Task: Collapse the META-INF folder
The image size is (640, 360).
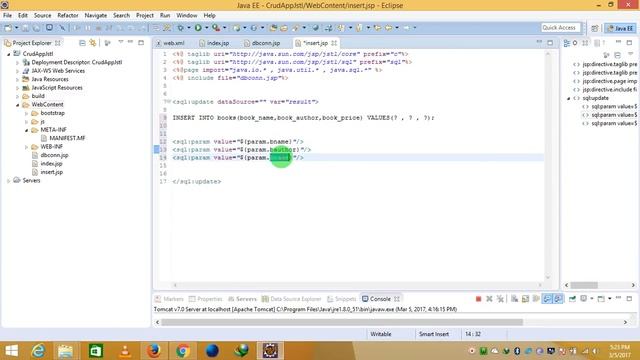Action: [x=27, y=130]
